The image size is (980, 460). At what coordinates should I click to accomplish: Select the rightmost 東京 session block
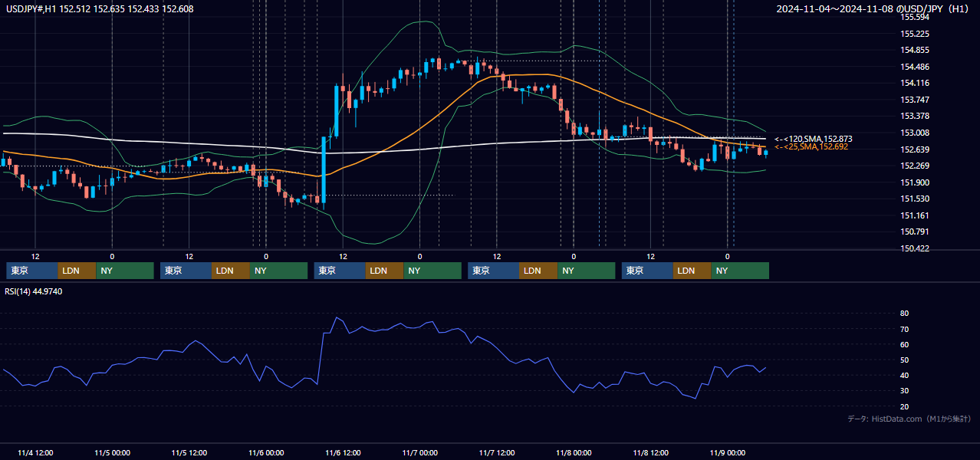pos(648,271)
